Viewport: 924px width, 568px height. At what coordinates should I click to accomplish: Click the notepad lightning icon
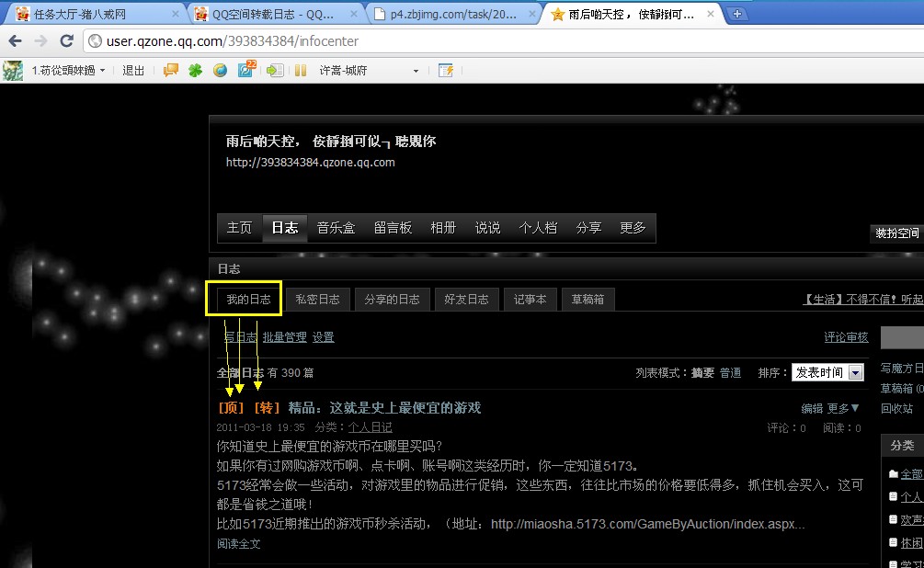tap(446, 71)
